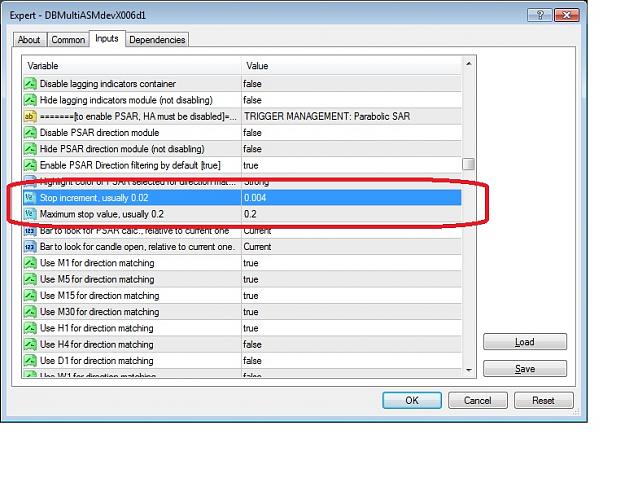
Task: Click the help question mark button
Action: tap(540, 15)
